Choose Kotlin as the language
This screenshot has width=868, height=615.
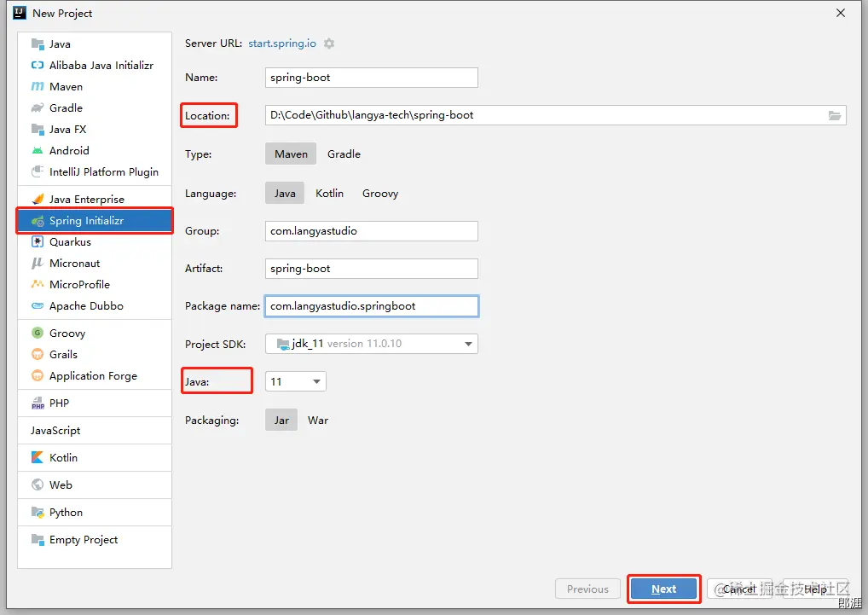[329, 193]
